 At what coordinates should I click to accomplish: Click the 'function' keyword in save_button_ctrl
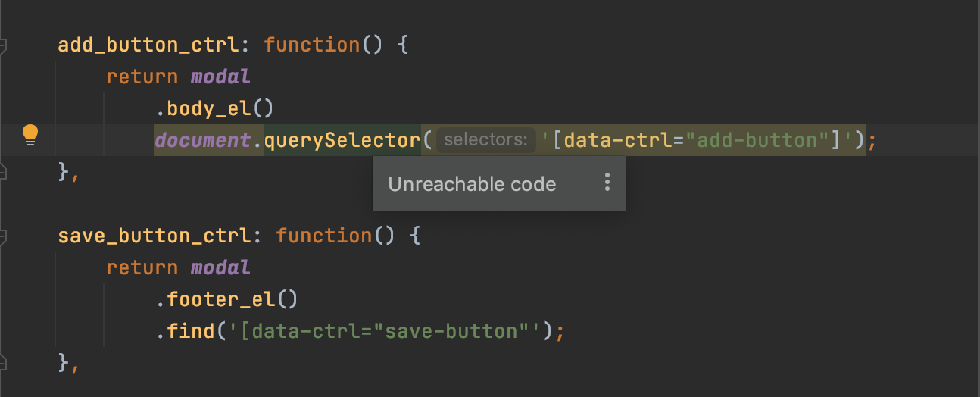pyautogui.click(x=324, y=236)
